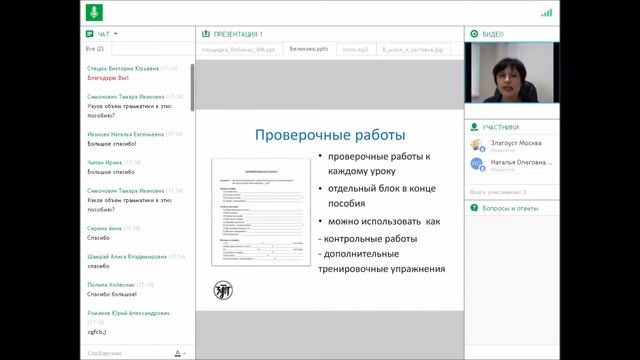Select participant Златоуст Москва
This screenshot has height=360, width=640.
click(x=516, y=143)
